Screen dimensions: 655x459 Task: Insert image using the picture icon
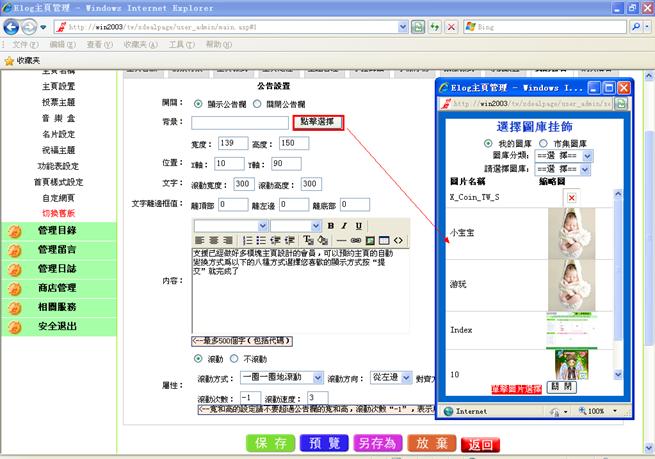pos(369,241)
